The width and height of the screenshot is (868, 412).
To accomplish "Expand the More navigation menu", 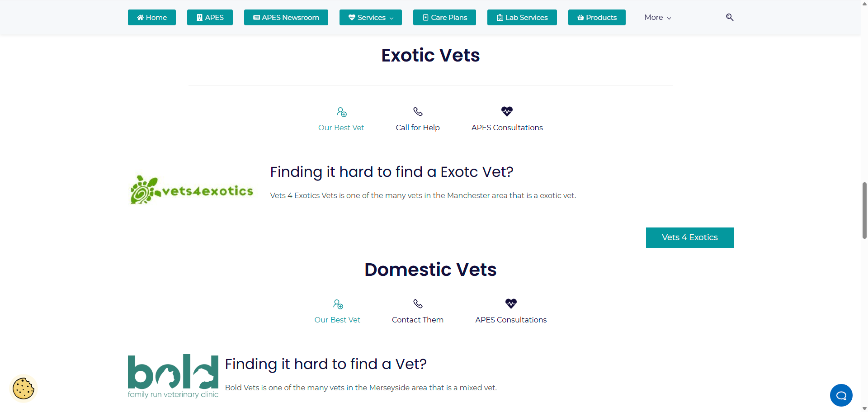I will (x=658, y=18).
